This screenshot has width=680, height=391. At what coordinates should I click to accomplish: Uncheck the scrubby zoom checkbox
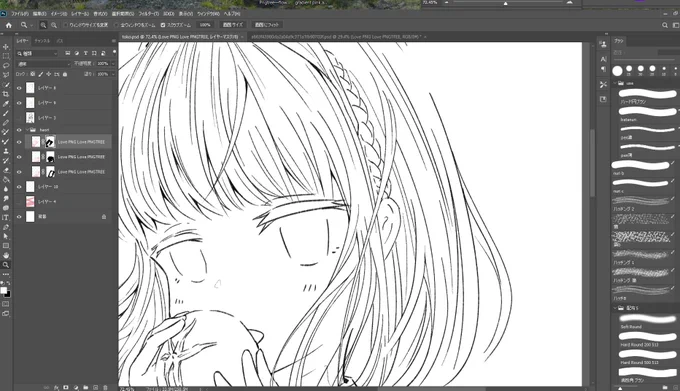[163, 25]
